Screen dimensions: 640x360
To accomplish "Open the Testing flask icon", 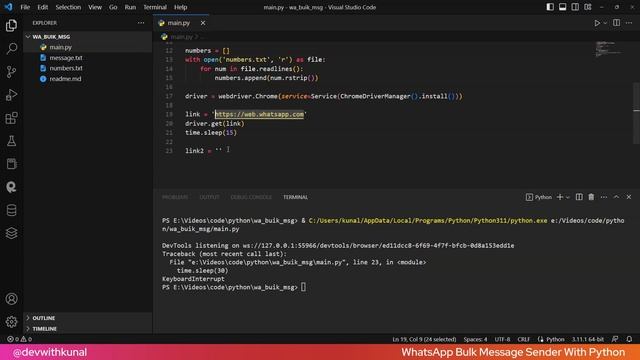I will coord(11,141).
